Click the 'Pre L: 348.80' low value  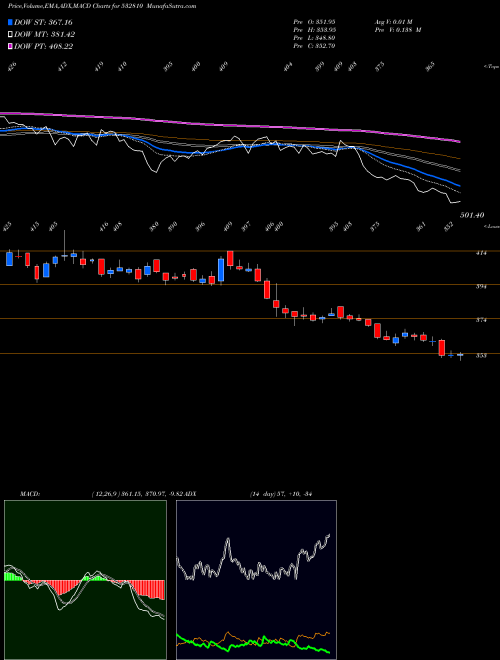314,38
